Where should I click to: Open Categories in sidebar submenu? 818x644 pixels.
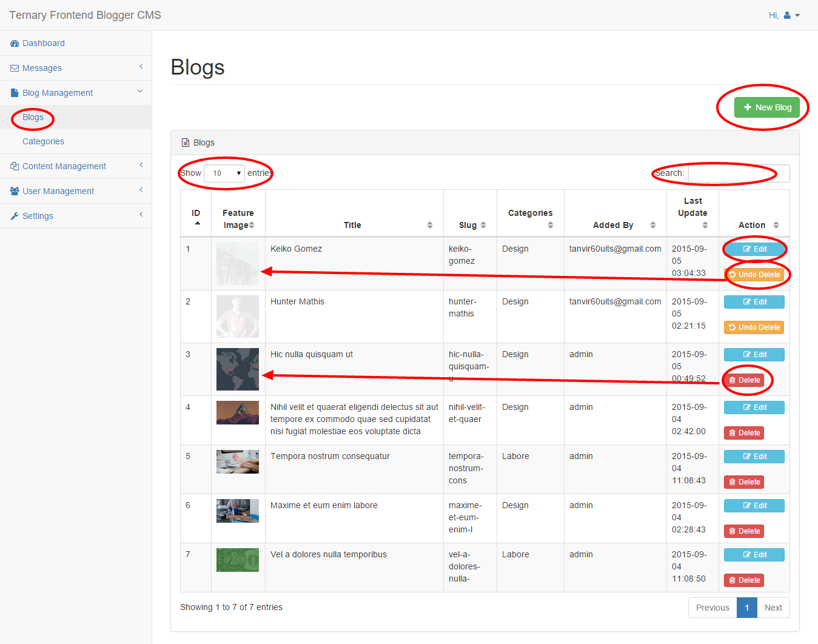click(x=43, y=141)
